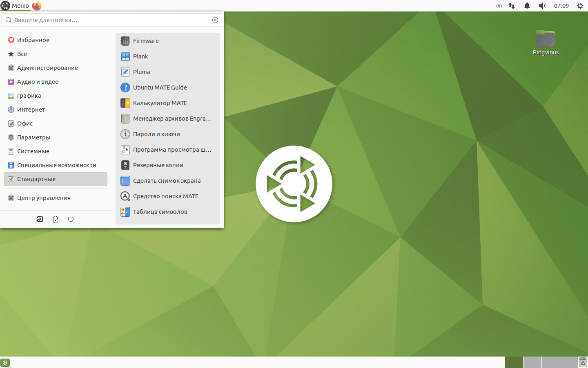
Task: Open the notification bell indicator
Action: (527, 6)
